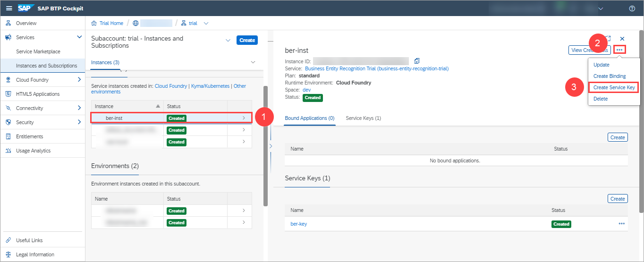Screen dimensions: 644x262
Task: Switch to Service Keys (1) tab
Action: pos(363,118)
